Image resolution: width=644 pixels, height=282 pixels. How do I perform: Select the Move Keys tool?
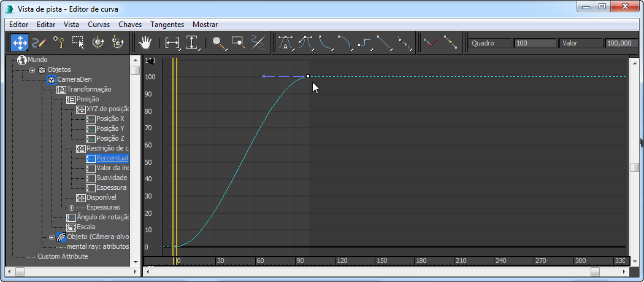point(20,42)
